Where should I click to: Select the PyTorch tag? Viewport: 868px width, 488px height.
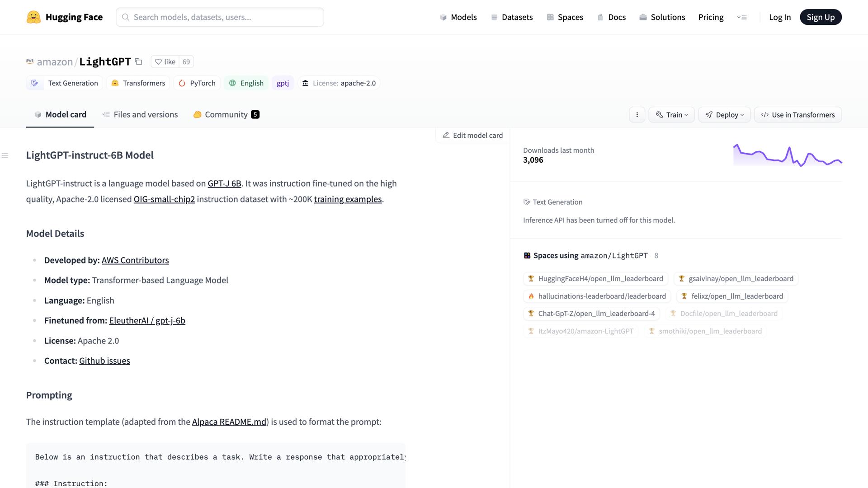pyautogui.click(x=197, y=83)
